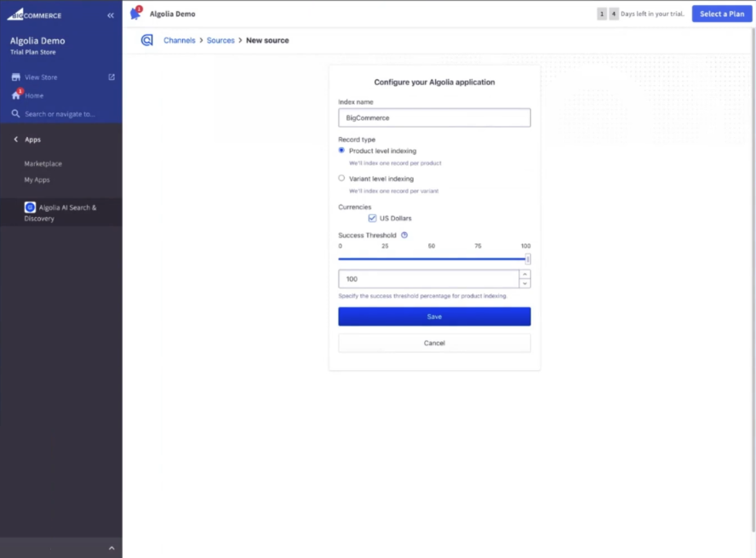
Task: Toggle the US Dollars checkbox
Action: click(x=372, y=219)
